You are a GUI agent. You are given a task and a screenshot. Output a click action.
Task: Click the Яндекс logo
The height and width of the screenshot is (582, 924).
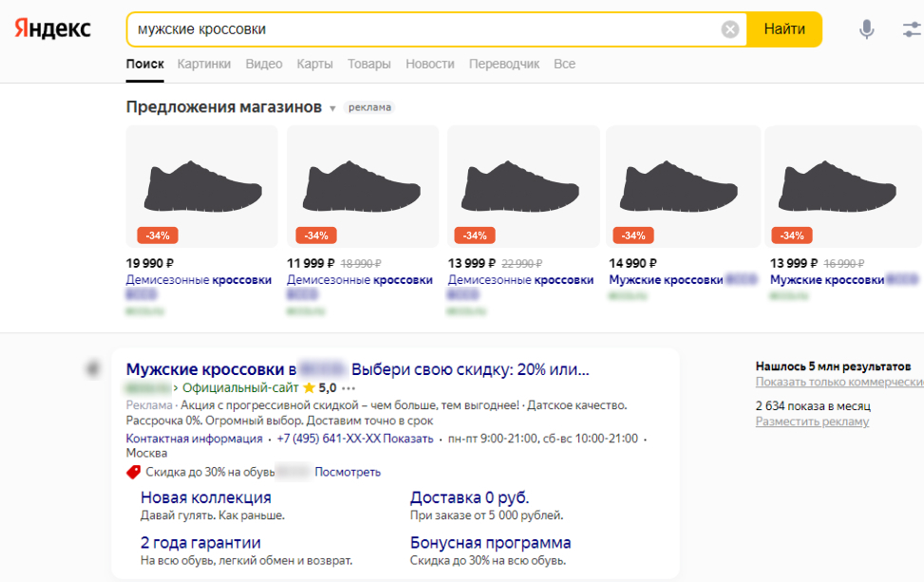pos(53,28)
